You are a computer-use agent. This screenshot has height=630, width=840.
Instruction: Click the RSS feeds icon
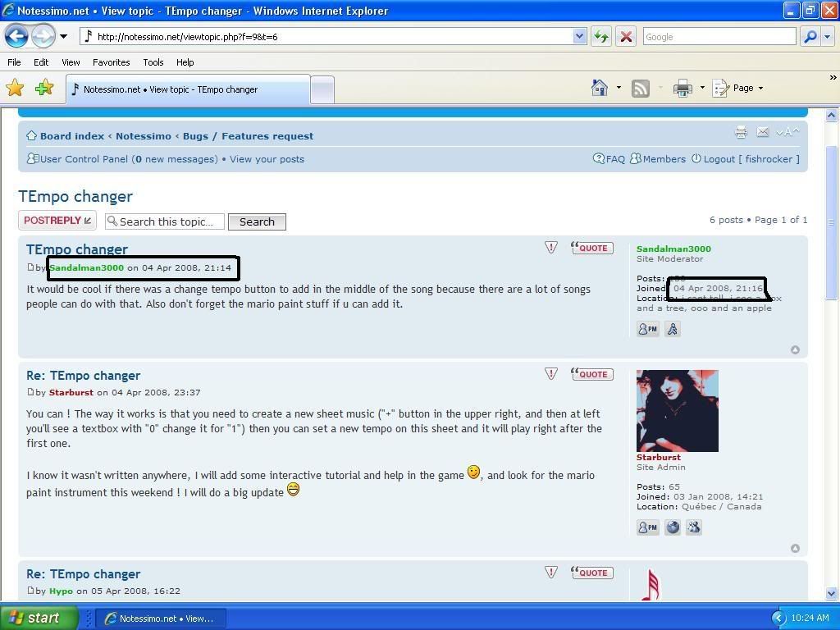coord(641,89)
